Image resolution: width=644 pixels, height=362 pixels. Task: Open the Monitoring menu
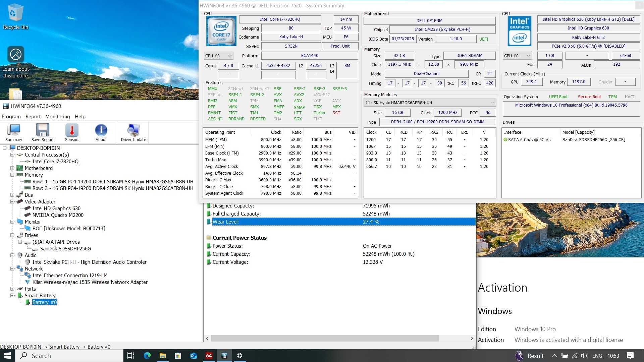pyautogui.click(x=58, y=117)
